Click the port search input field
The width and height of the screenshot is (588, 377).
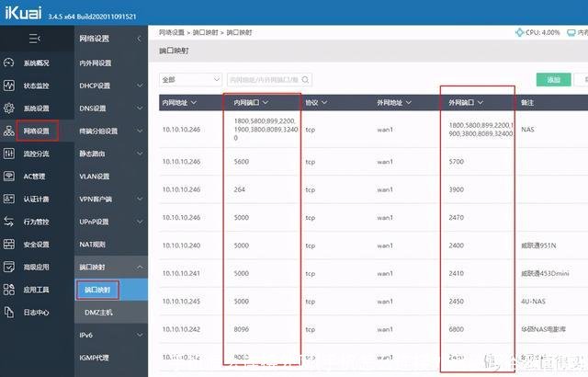pyautogui.click(x=262, y=80)
